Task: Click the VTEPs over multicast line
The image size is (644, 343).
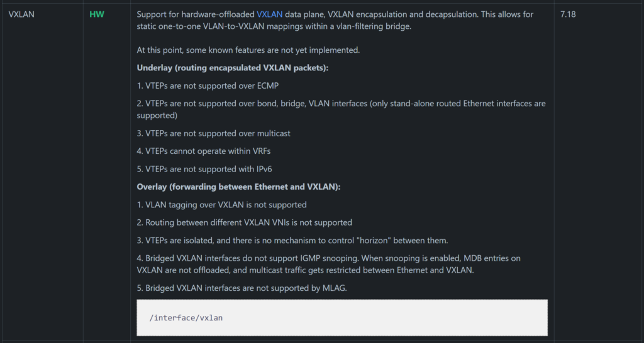Action: pos(214,133)
